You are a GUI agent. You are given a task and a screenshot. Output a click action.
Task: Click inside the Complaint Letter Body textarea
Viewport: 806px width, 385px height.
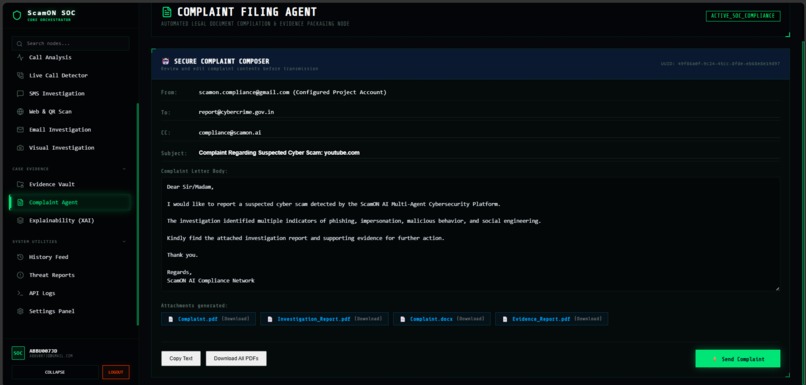tap(470, 234)
